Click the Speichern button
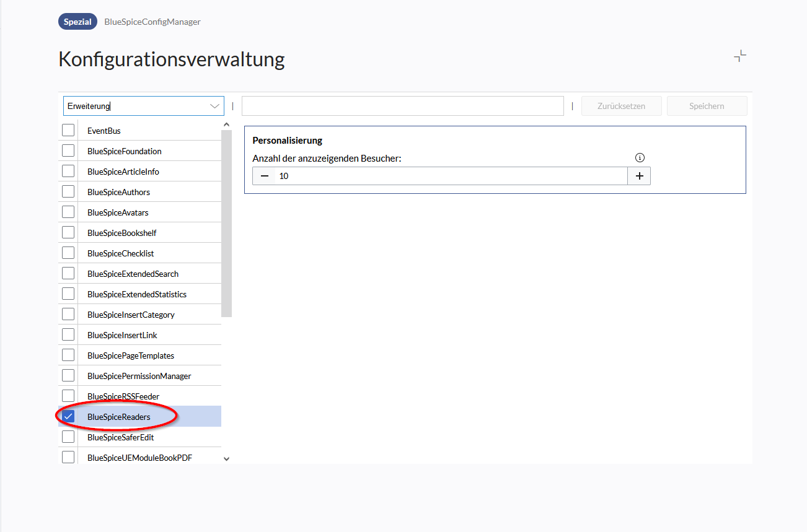 tap(707, 106)
